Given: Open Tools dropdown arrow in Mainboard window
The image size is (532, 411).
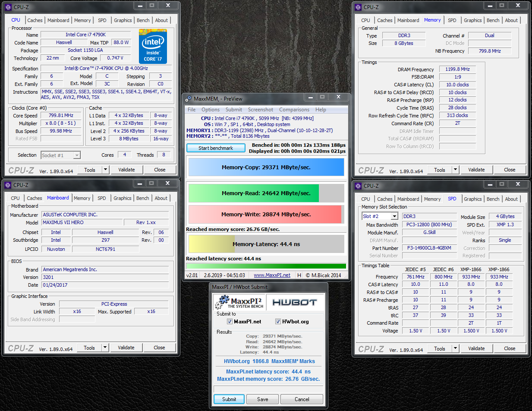Looking at the screenshot, I should coord(105,348).
